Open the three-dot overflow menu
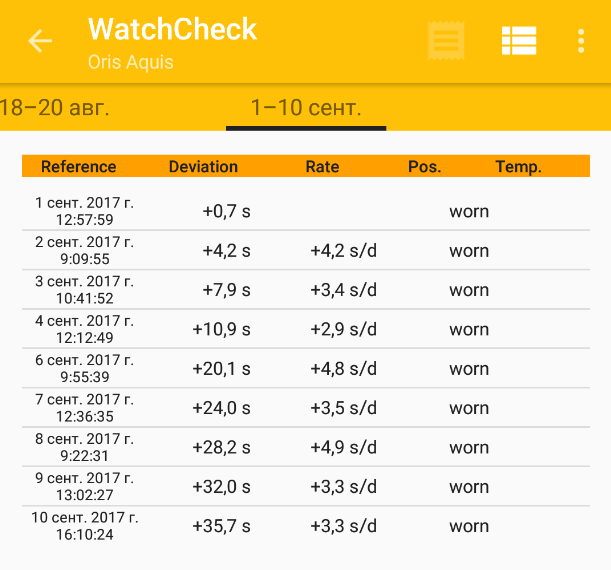 click(x=581, y=41)
